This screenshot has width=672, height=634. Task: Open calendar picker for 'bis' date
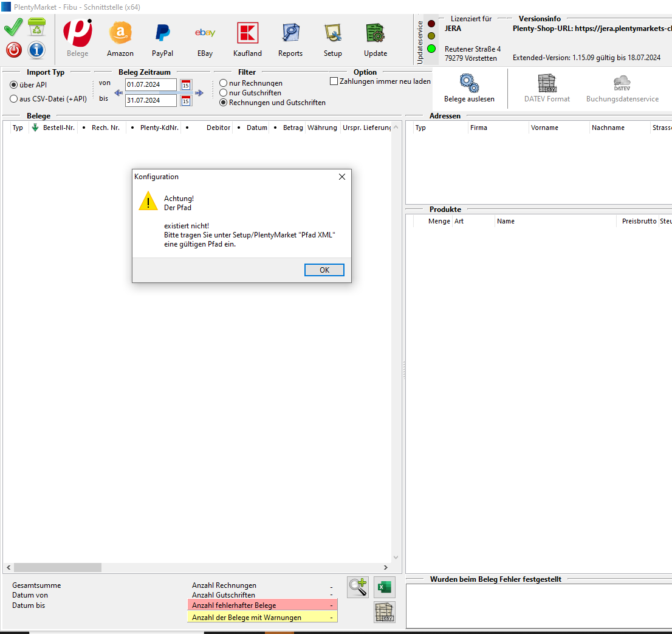(x=186, y=100)
